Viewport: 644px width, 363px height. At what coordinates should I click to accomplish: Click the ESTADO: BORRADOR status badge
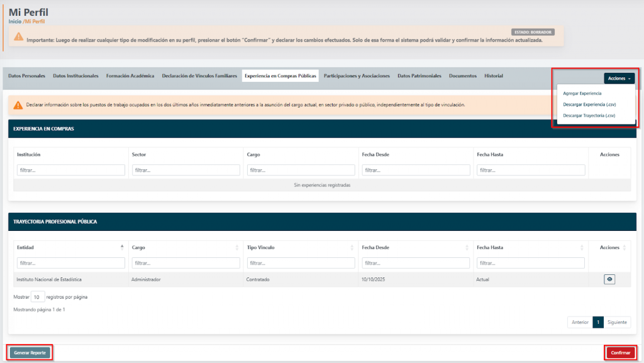[x=533, y=32]
